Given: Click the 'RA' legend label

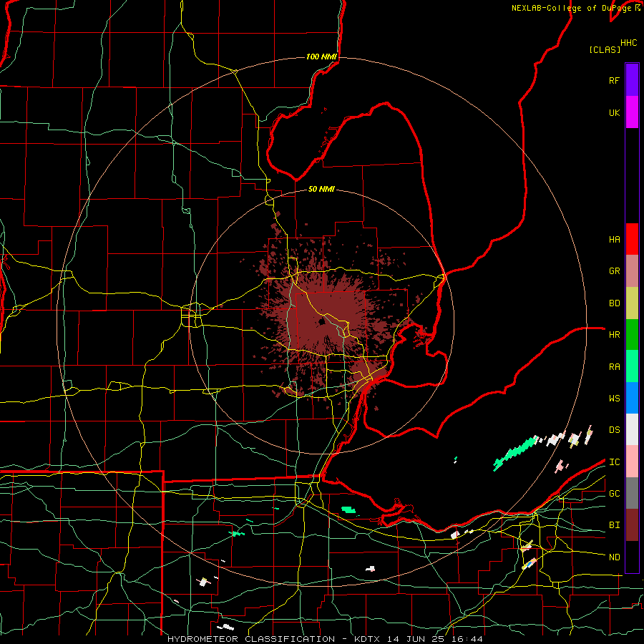Looking at the screenshot, I should pos(615,367).
